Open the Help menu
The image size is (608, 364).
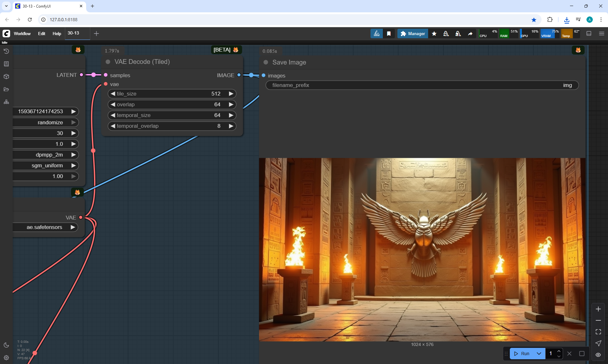pos(57,34)
